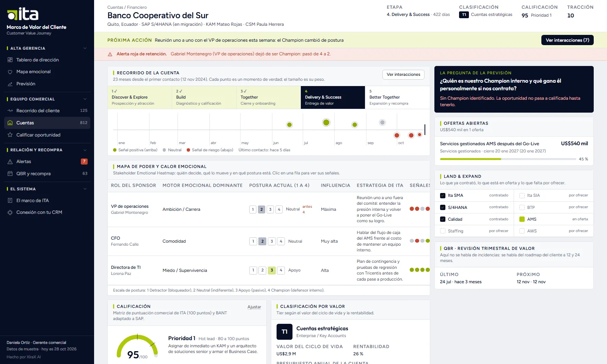Screen dimensions: 607x364
Task: Toggle the Calidad checkbox
Action: click(x=443, y=219)
